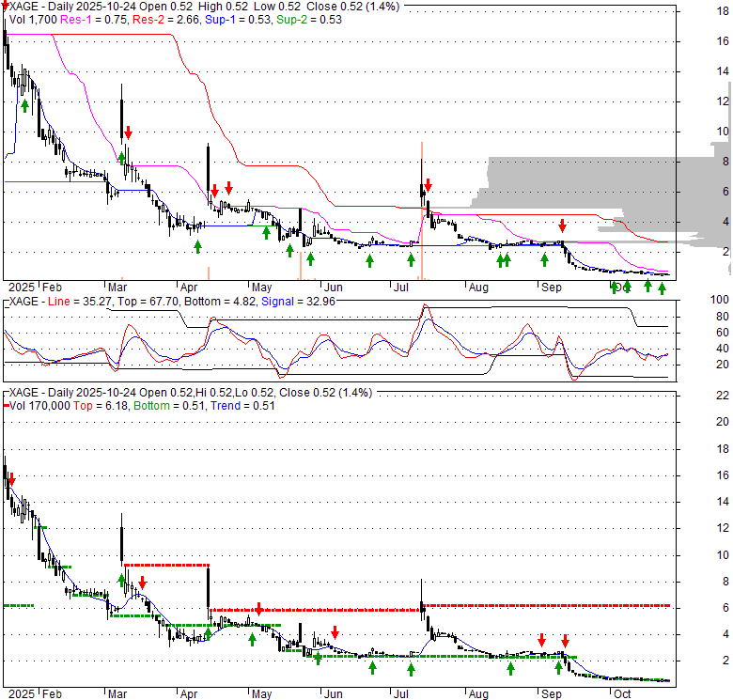Click the orange volume spike bar in July, top chart
This screenshot has height=700, width=733.
422,211
